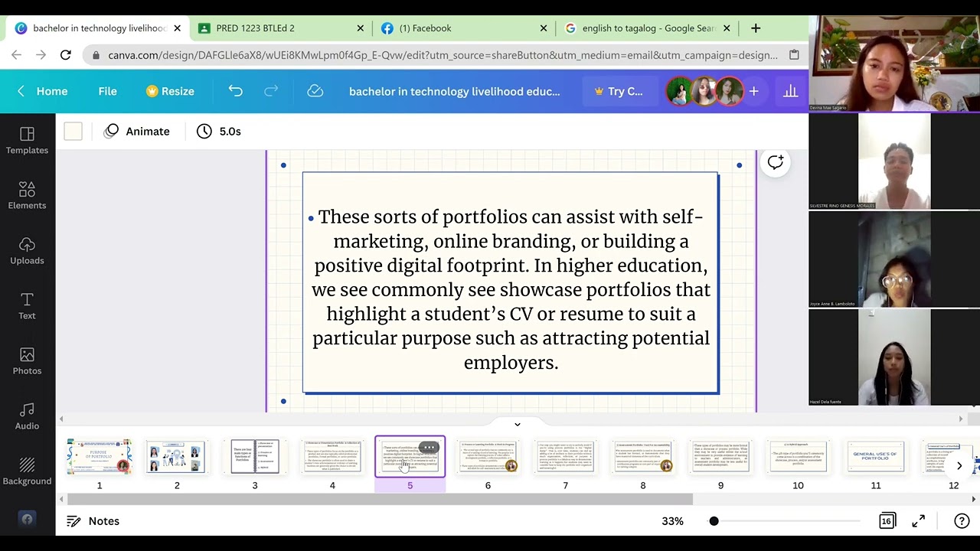Click the browser address bar URL
The width and height of the screenshot is (980, 551).
[443, 55]
